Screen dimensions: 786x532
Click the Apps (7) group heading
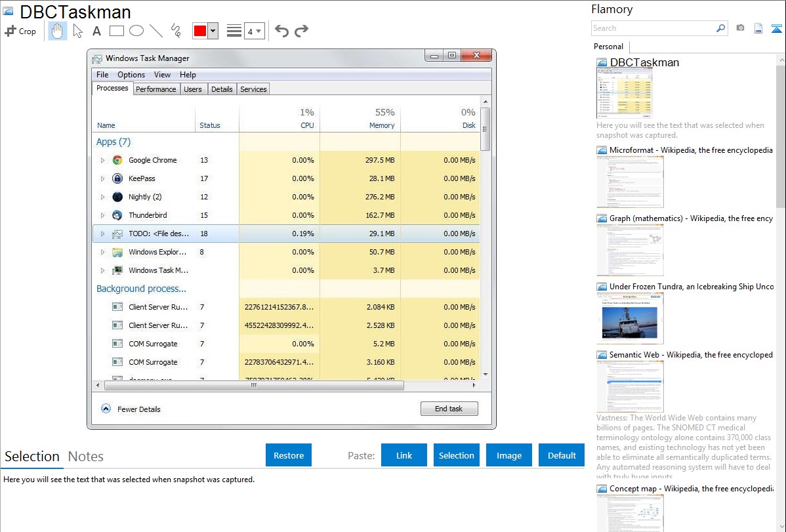pos(114,142)
